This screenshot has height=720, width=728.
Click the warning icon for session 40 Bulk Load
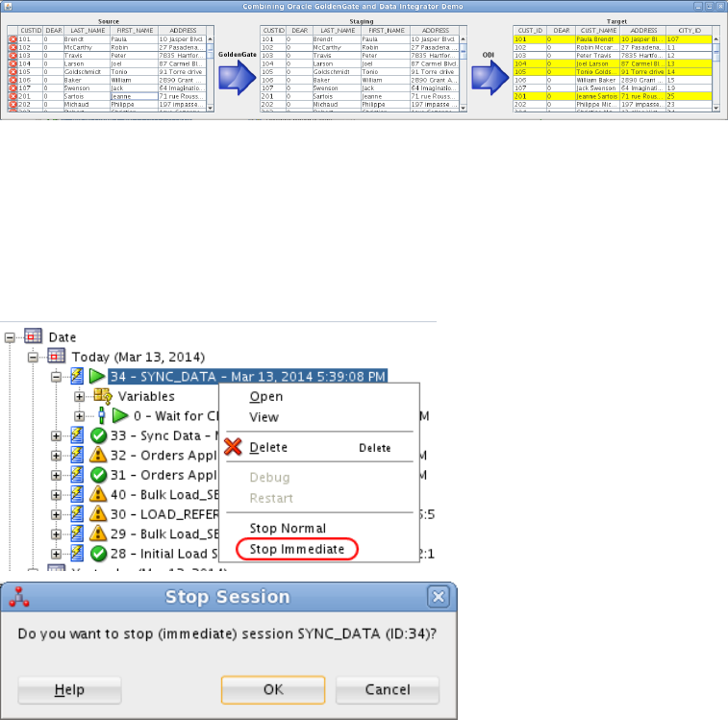[x=98, y=494]
